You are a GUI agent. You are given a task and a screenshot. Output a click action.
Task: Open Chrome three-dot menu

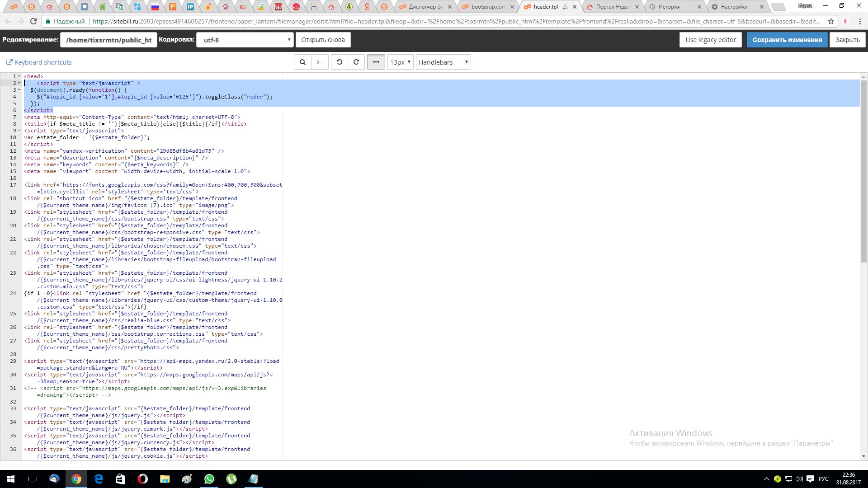pyautogui.click(x=860, y=21)
